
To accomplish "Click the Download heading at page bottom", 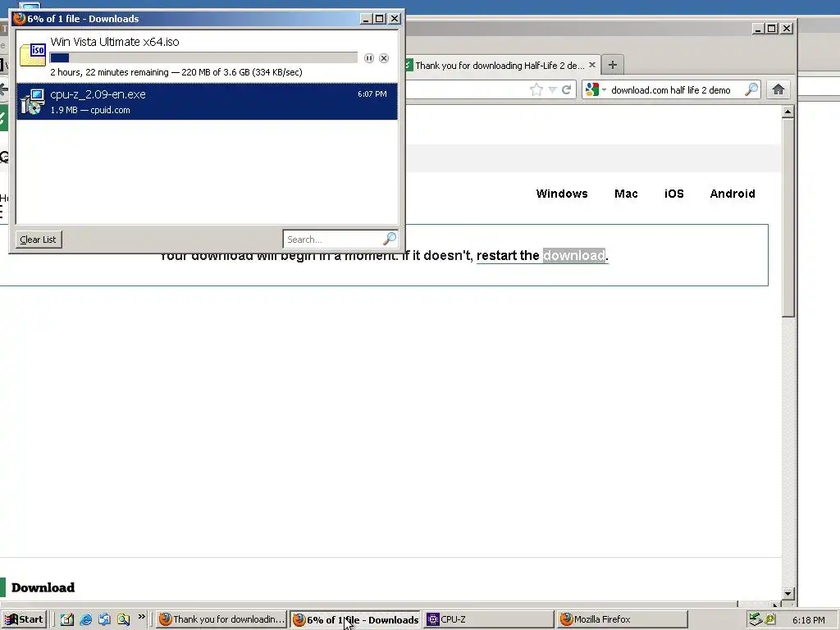I will (x=43, y=587).
